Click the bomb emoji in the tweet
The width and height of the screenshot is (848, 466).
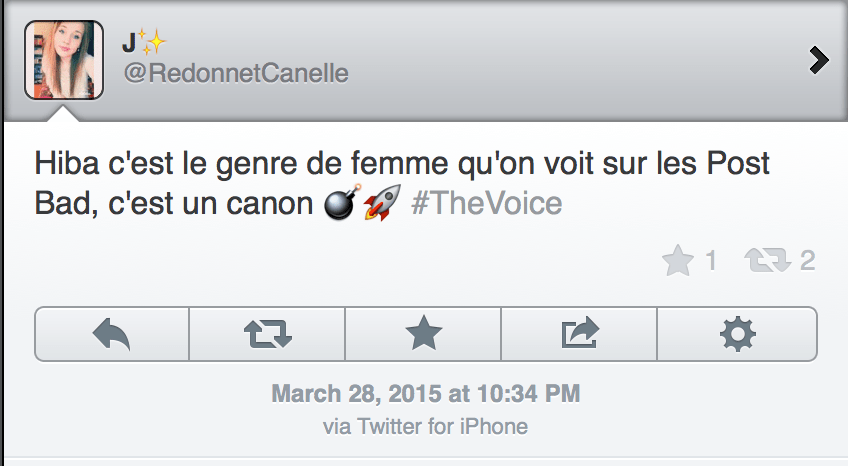(341, 204)
